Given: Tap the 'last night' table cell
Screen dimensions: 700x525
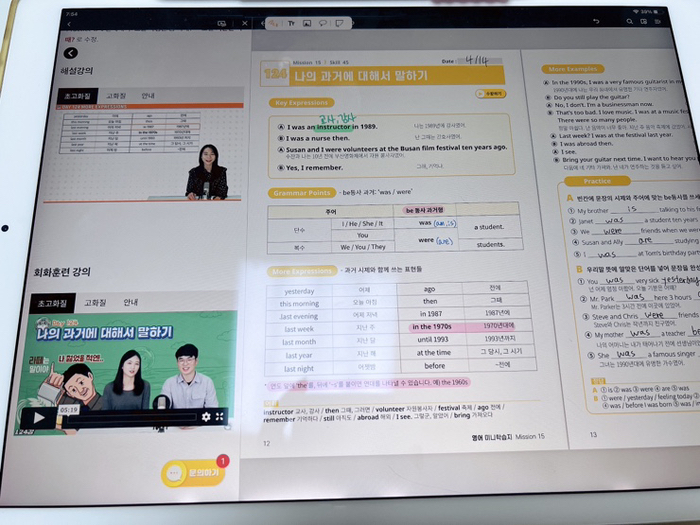Looking at the screenshot, I should click(x=299, y=369).
